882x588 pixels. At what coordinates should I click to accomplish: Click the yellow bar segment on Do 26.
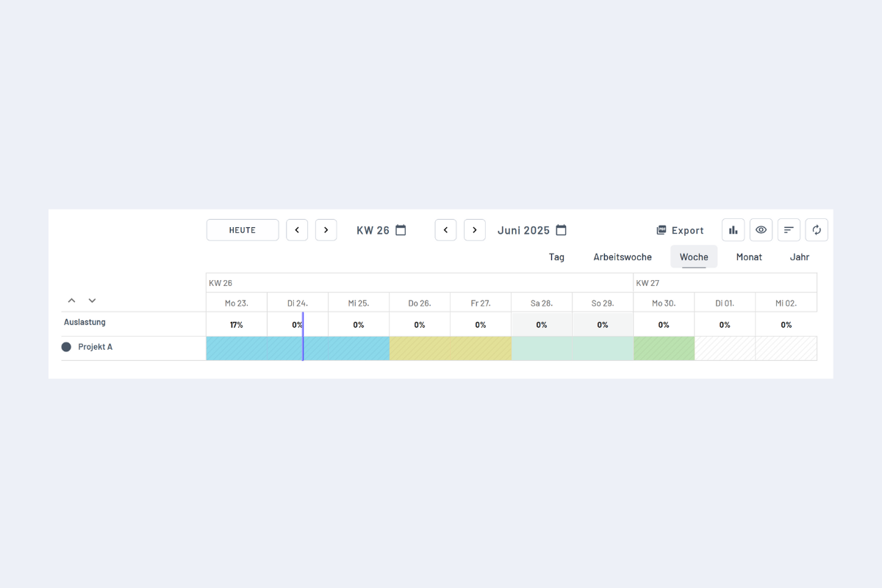click(420, 348)
